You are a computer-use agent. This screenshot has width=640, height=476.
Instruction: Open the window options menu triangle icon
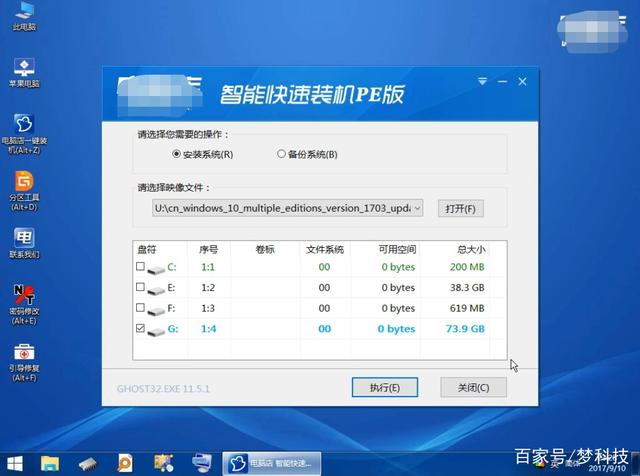pyautogui.click(x=482, y=81)
